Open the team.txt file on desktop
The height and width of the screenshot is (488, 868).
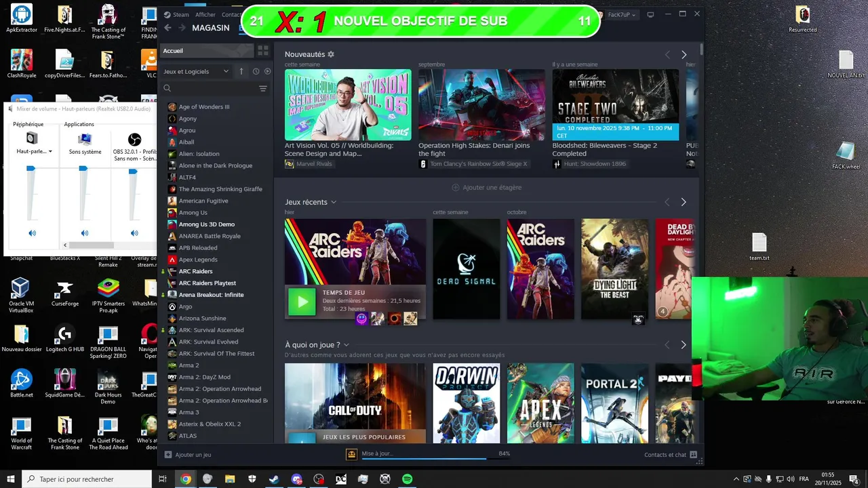pyautogui.click(x=759, y=247)
